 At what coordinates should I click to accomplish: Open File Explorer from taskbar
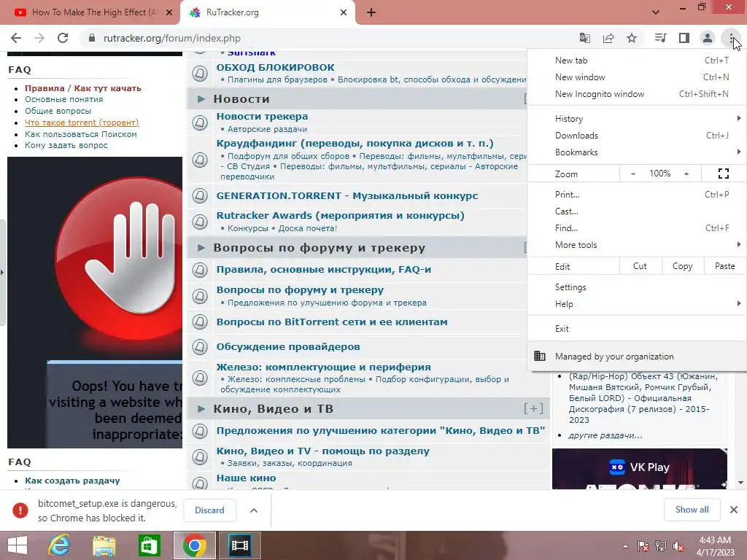[104, 545]
